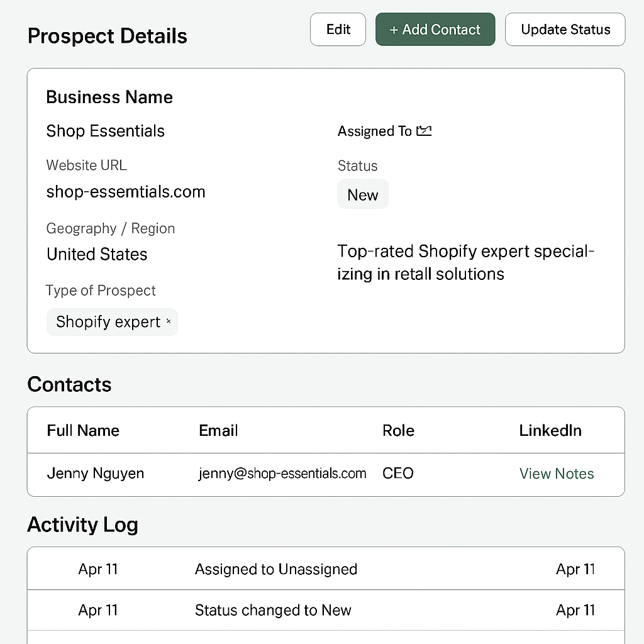Click the Shopify expert prospect type chip
The height and width of the screenshot is (644, 644).
coord(108,322)
